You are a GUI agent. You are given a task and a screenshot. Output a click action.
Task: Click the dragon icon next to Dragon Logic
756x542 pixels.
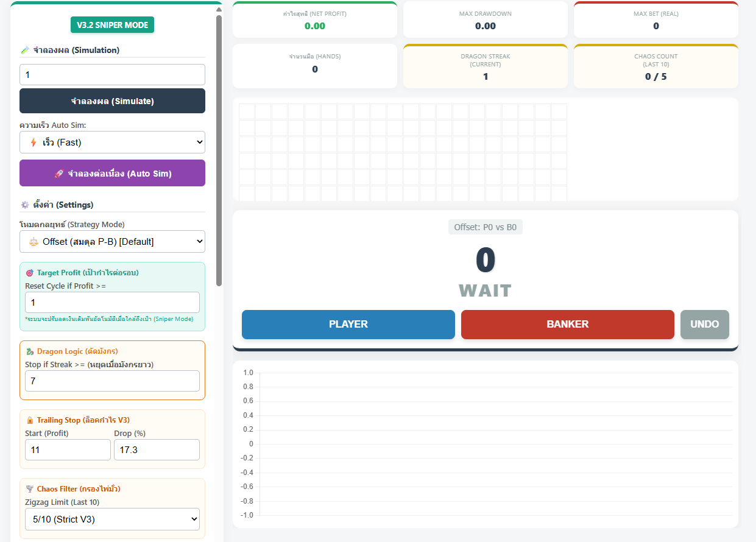click(x=30, y=351)
